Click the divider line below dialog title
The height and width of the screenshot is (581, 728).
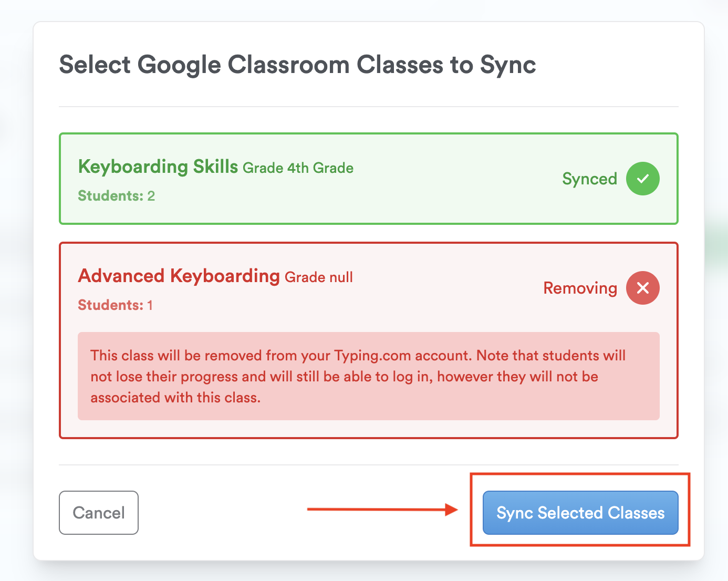[x=368, y=107]
